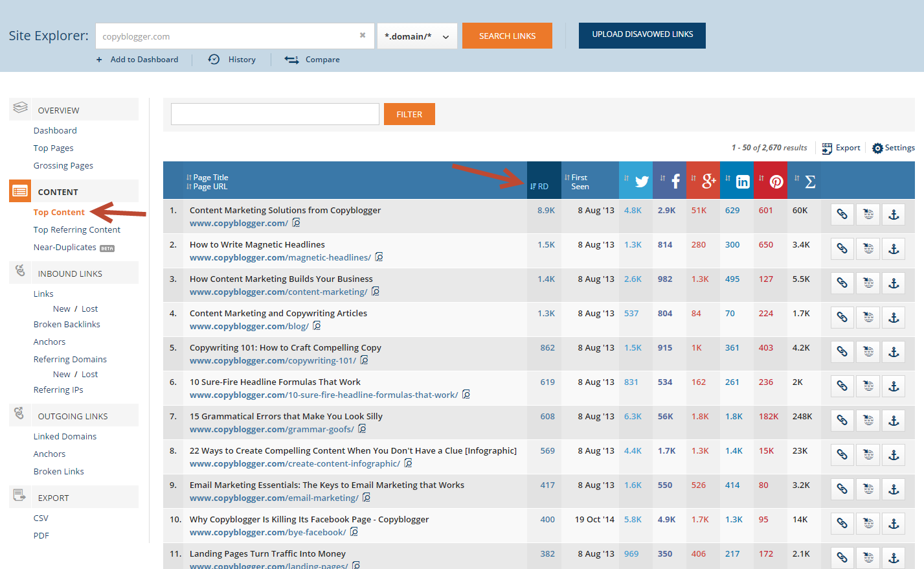Screen dimensions: 924x569
Task: Click links icon for copyblogger.com homepage row
Action: click(x=842, y=215)
